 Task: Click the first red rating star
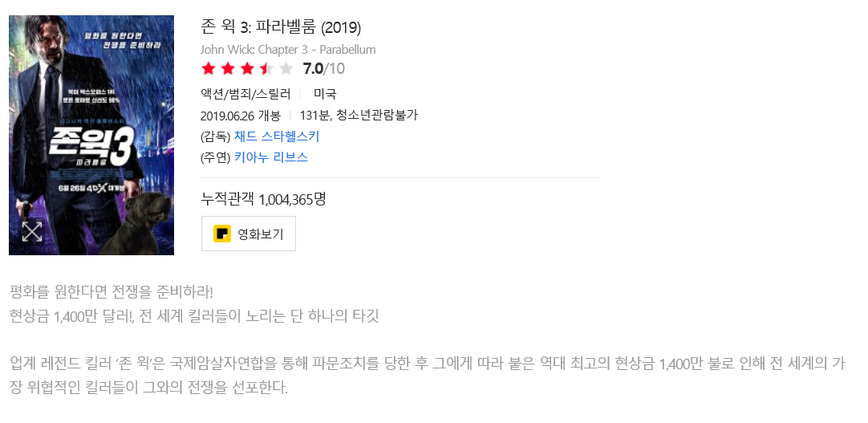coord(209,68)
